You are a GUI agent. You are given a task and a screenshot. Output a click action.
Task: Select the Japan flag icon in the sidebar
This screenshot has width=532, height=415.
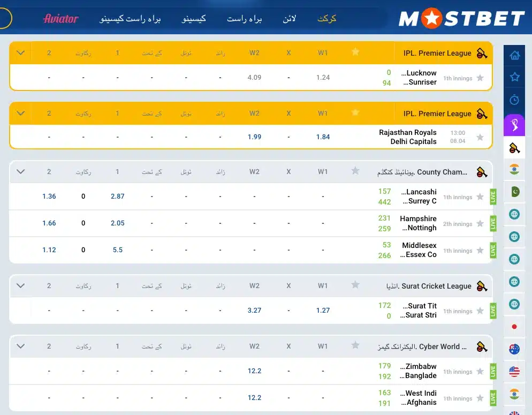click(x=514, y=327)
